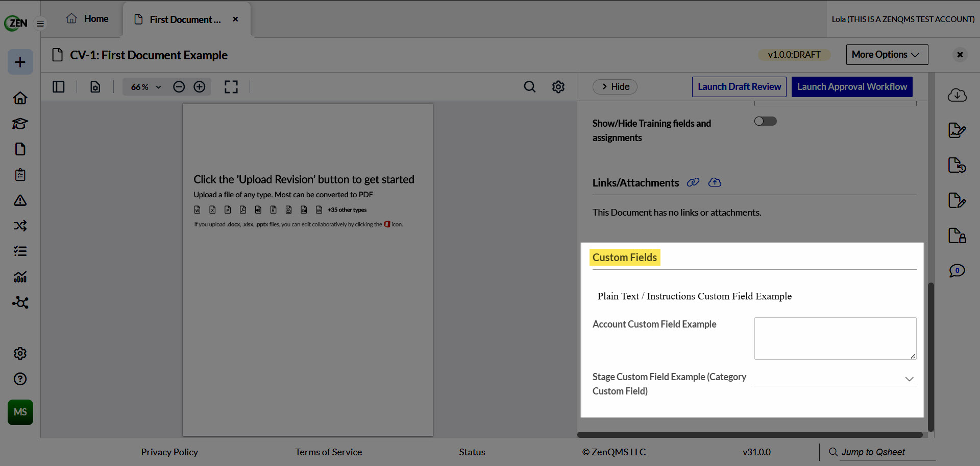The height and width of the screenshot is (466, 980).
Task: Toggle the hamburger navigation menu
Action: click(40, 24)
